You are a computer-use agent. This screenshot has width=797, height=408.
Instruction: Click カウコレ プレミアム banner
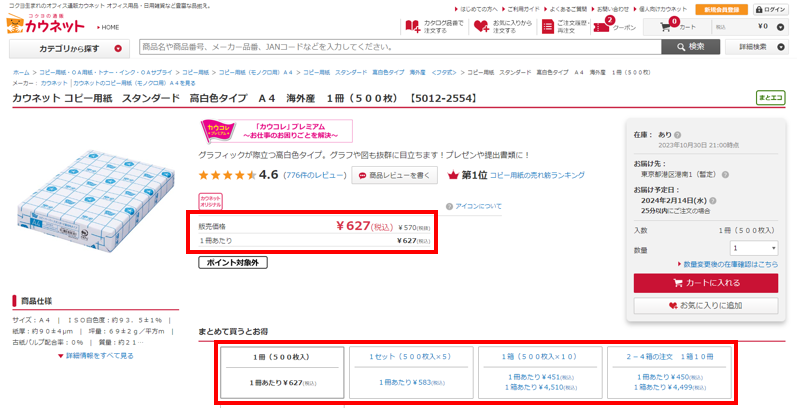pos(277,131)
